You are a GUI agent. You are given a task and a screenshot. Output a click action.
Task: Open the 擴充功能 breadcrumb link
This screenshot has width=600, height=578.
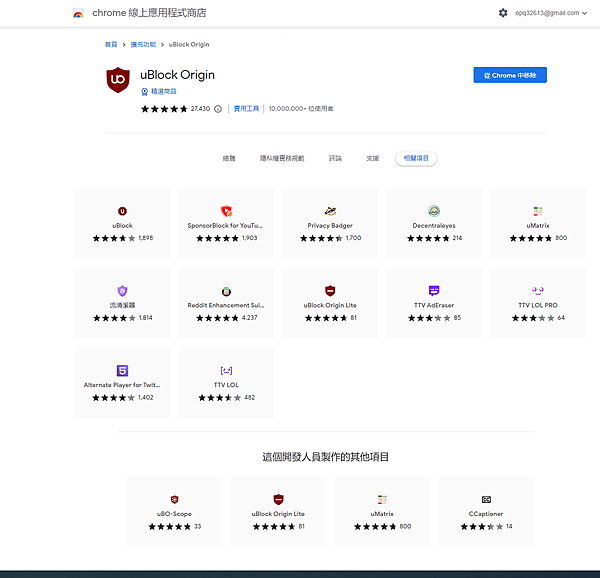pyautogui.click(x=143, y=45)
